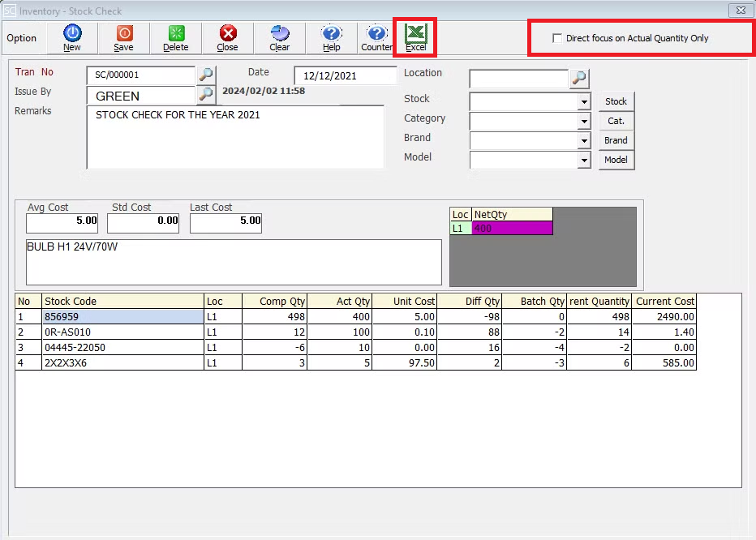Click the Date field 12/12/2021
Screen dimensions: 756x540
click(345, 75)
